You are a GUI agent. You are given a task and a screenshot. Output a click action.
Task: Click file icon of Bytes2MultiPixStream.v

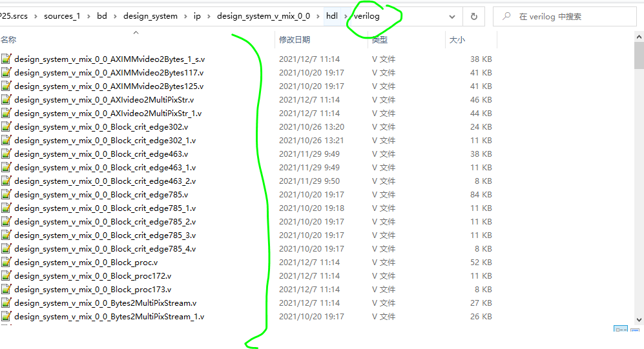tap(6, 303)
